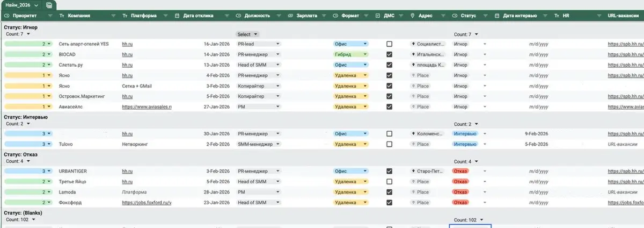The height and width of the screenshot is (228, 644).
Task: Click the dropdown type icon on Статус header
Action: click(x=455, y=16)
